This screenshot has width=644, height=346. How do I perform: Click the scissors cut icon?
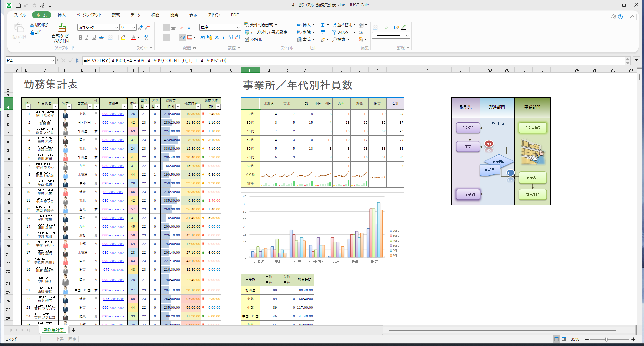(x=32, y=25)
